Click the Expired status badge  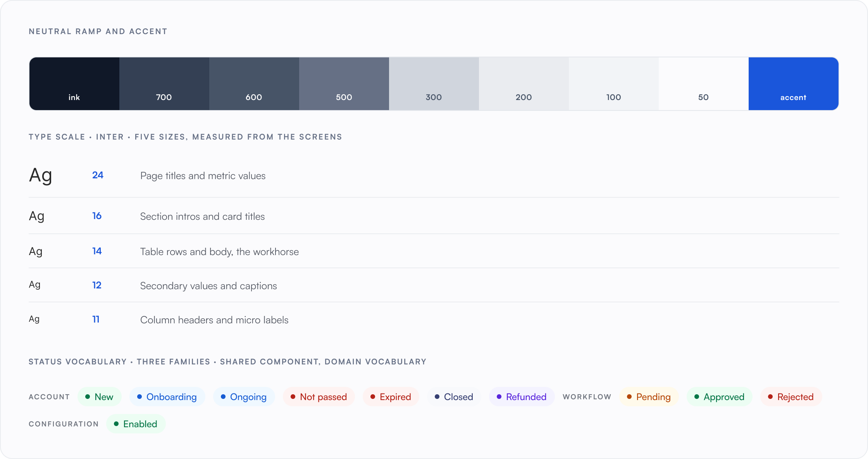(x=391, y=397)
